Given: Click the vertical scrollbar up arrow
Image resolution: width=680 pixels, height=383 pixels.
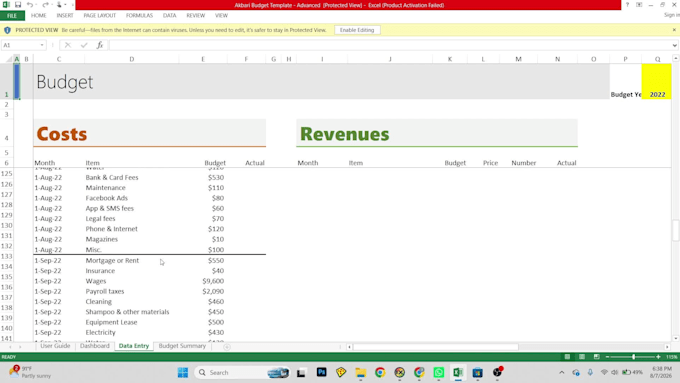Looking at the screenshot, I should [x=676, y=58].
